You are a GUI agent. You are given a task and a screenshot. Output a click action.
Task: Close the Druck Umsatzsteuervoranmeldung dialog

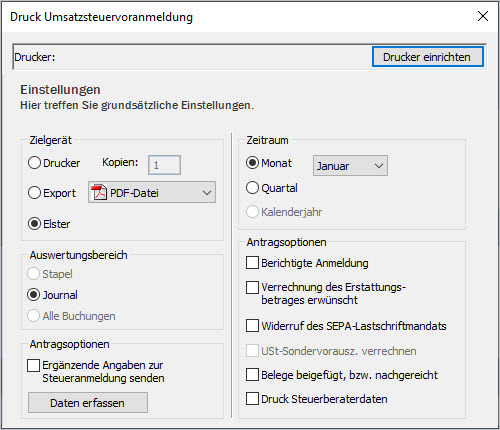(x=483, y=16)
